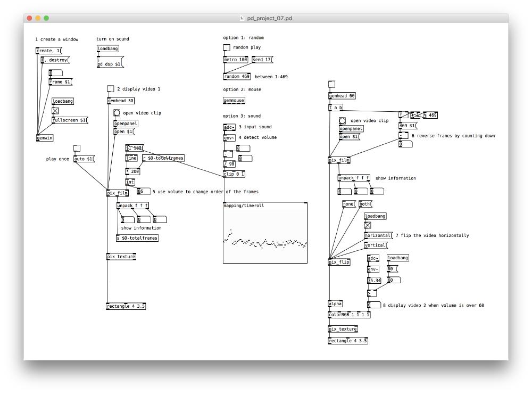Click the 'none' flip message box
This screenshot has height=394, width=532.
click(x=348, y=204)
